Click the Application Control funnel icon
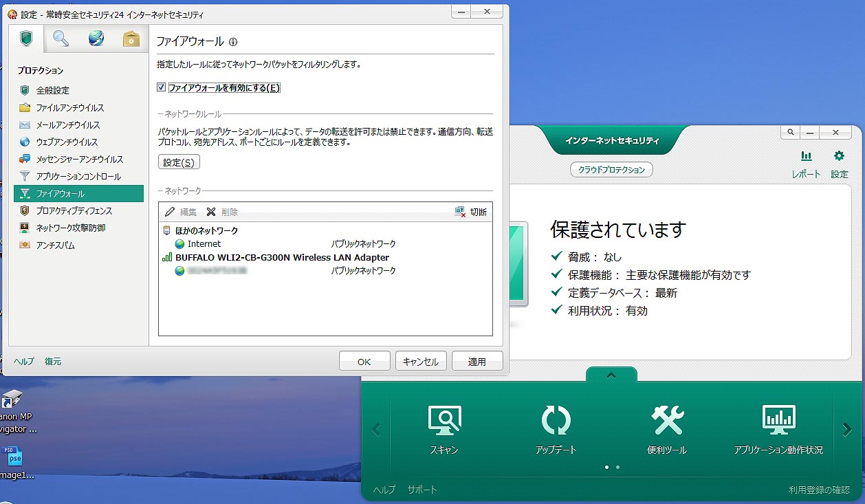This screenshot has width=865, height=504. click(x=25, y=176)
